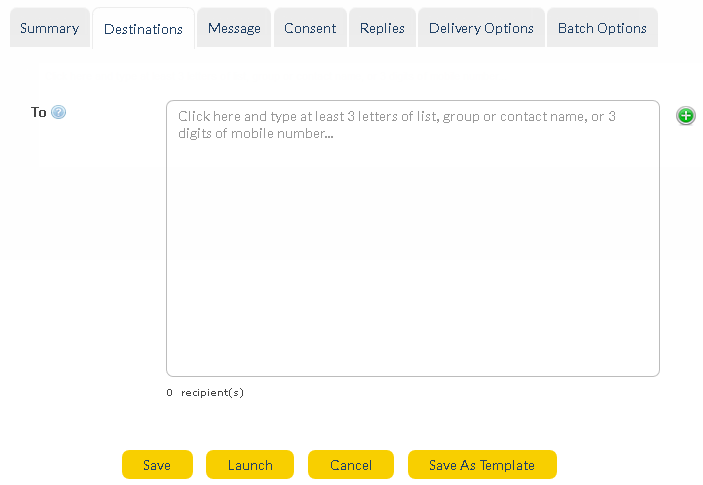Screen dimensions: 703x485
Task: Cancel the current message setup
Action: point(351,465)
